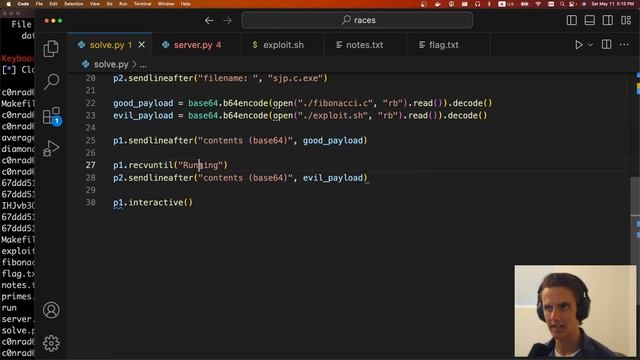Screen dimensions: 640x360
Task: Open the Help menu in menu bar
Action: (x=186, y=4)
